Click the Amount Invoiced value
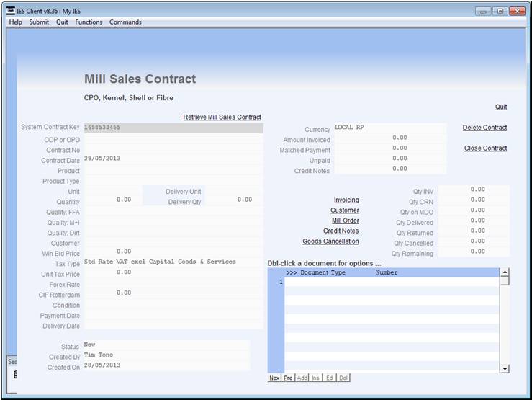 click(x=389, y=138)
